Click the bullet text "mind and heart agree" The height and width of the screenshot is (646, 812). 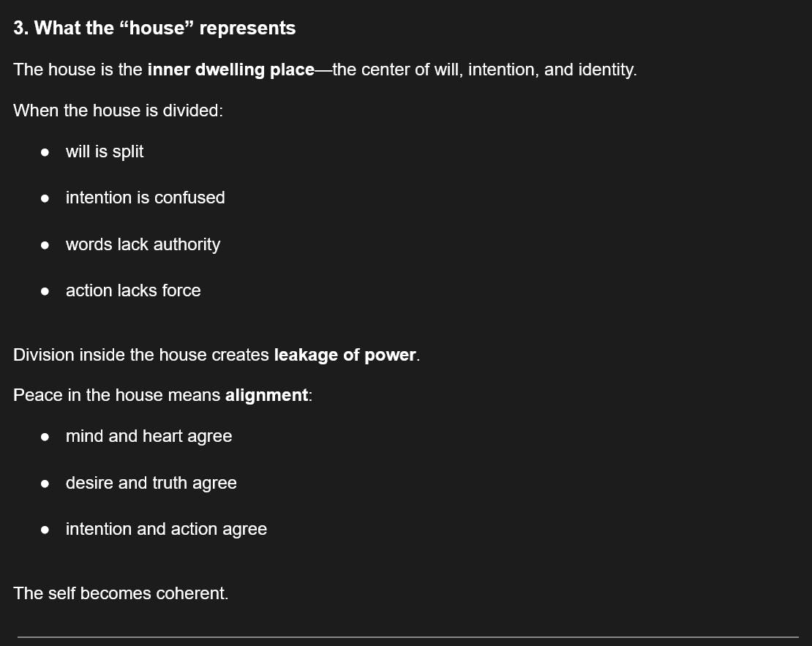click(149, 437)
